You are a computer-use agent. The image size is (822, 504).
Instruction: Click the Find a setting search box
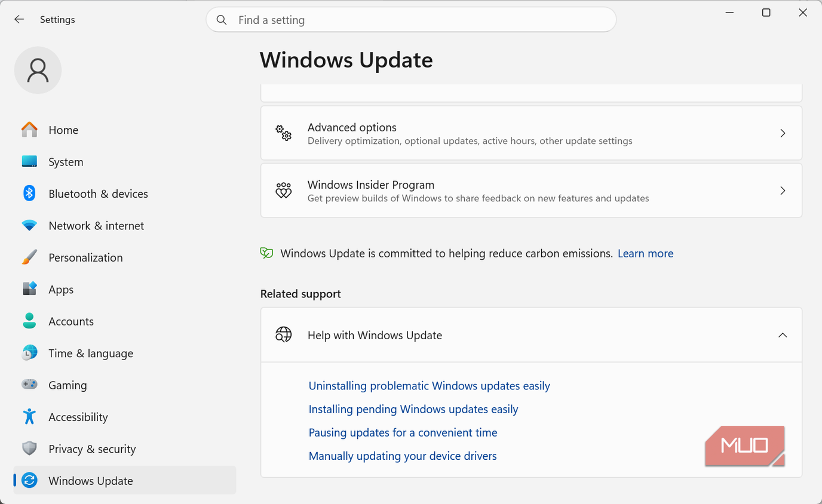pyautogui.click(x=411, y=20)
